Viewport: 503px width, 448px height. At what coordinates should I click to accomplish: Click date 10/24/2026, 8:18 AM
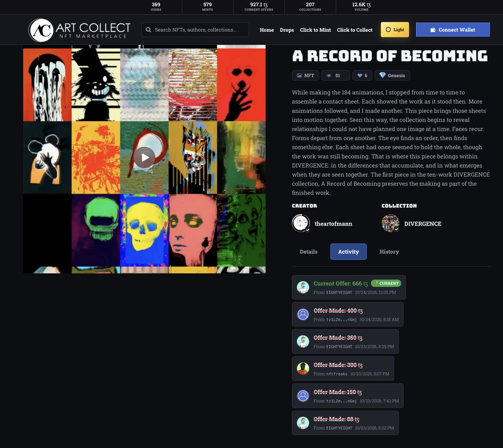(x=379, y=319)
